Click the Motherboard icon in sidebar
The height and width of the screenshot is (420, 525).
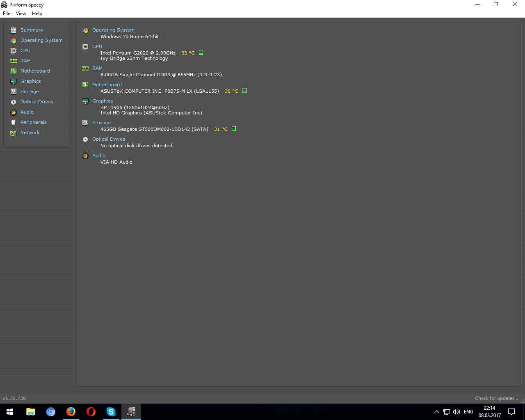pos(14,71)
